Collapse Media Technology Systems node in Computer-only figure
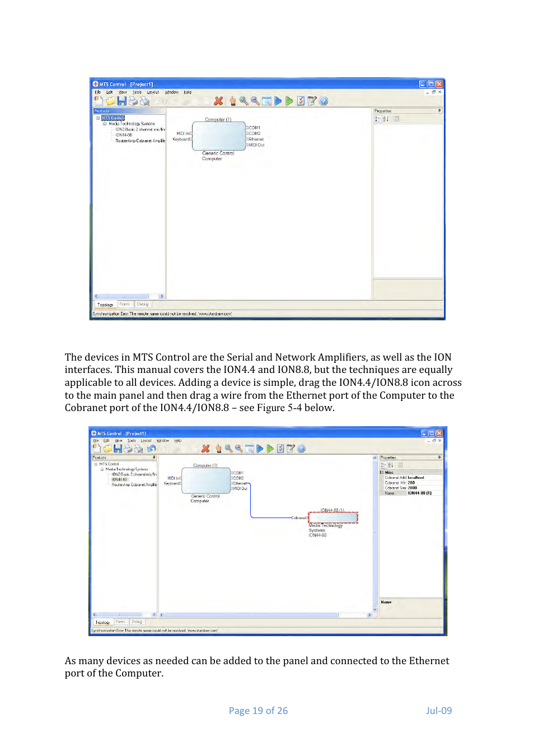This screenshot has height=756, width=534. point(104,124)
